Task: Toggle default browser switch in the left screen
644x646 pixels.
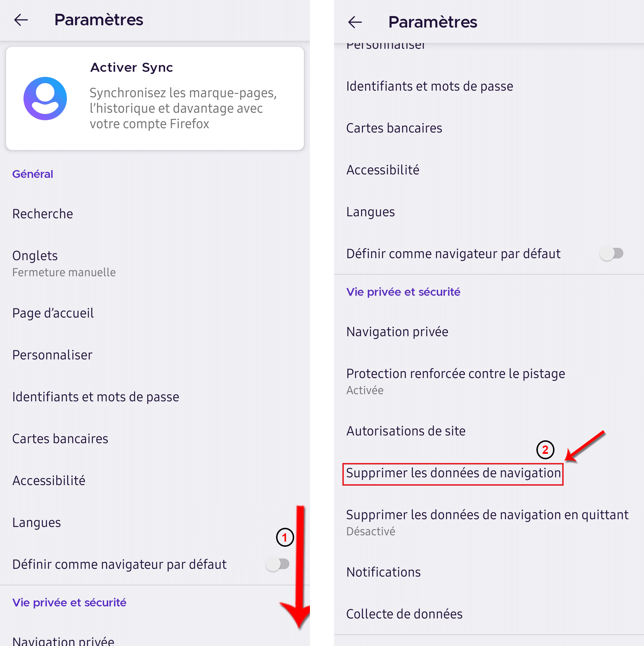Action: (x=277, y=564)
